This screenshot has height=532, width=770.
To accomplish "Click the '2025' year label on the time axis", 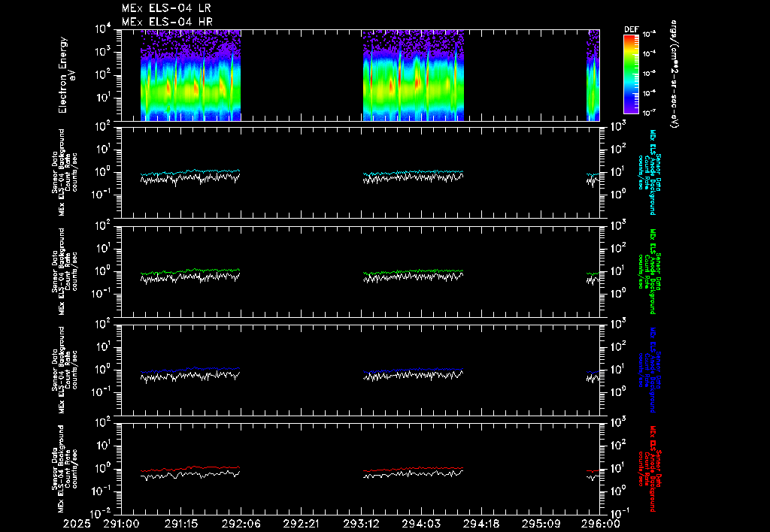I will (77, 524).
